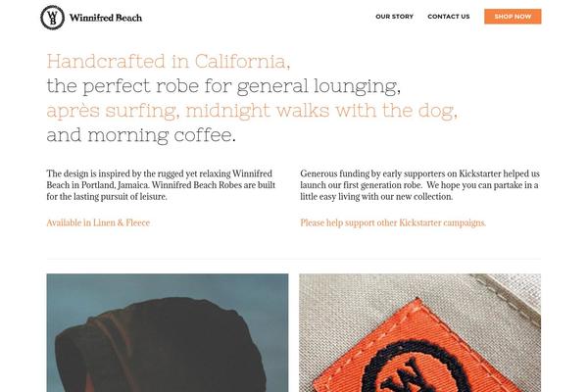Image resolution: width=588 pixels, height=392 pixels.
Task: Open the Contact Us page
Action: 449,17
